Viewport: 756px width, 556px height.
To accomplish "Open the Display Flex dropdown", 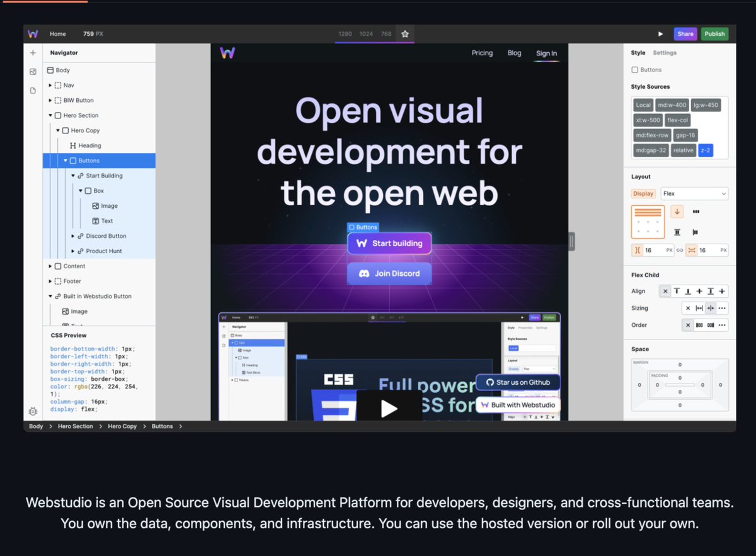I will tap(694, 194).
